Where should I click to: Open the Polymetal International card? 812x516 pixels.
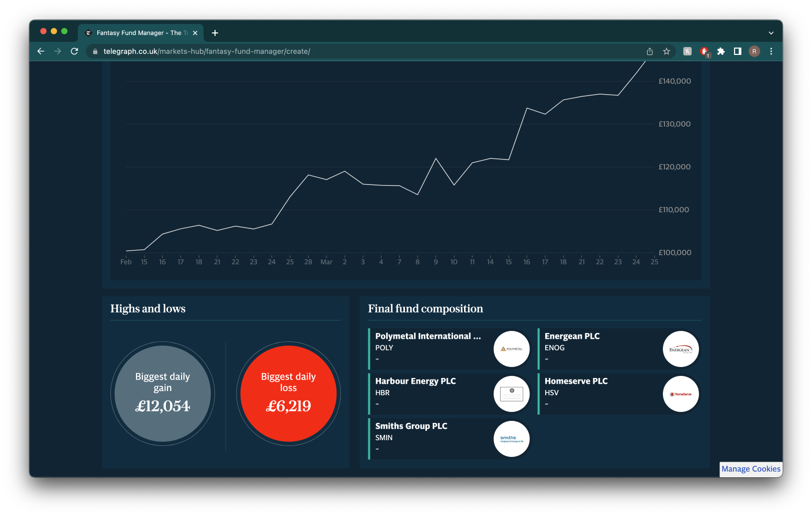(x=450, y=349)
